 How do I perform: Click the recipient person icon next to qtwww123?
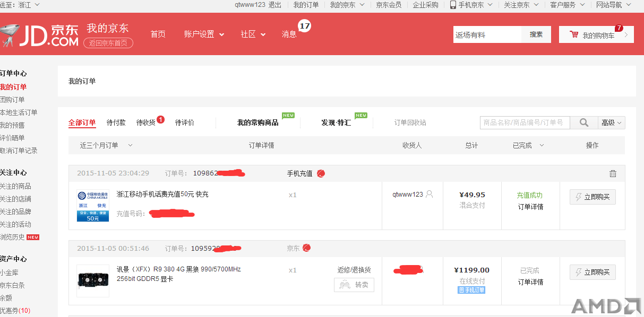click(430, 194)
